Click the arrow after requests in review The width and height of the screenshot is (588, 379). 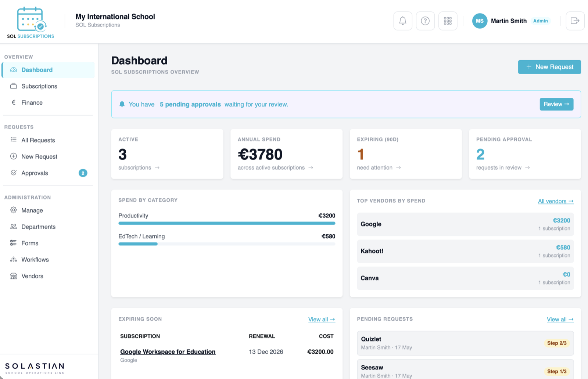528,168
